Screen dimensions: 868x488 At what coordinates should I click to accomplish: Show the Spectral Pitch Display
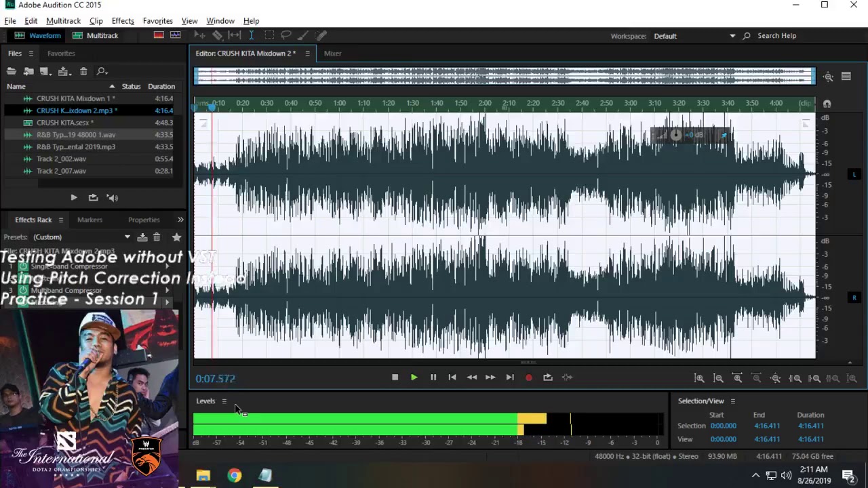pyautogui.click(x=176, y=35)
